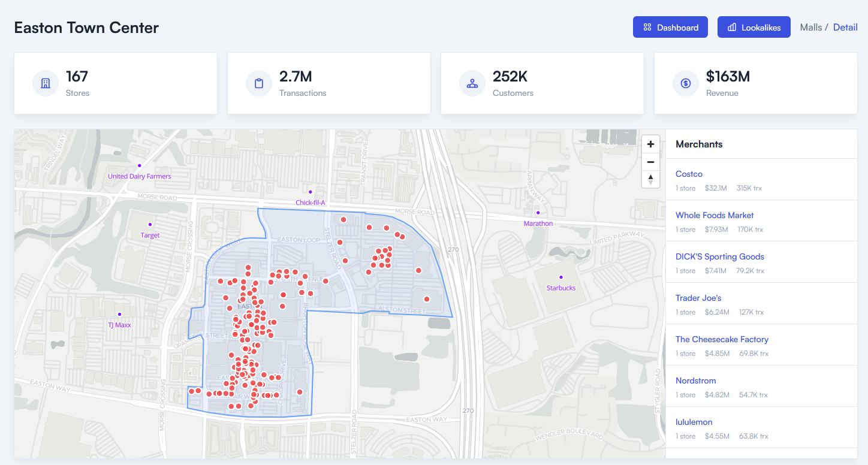This screenshot has height=465, width=868.
Task: Open the Lookalikes button
Action: 754,27
